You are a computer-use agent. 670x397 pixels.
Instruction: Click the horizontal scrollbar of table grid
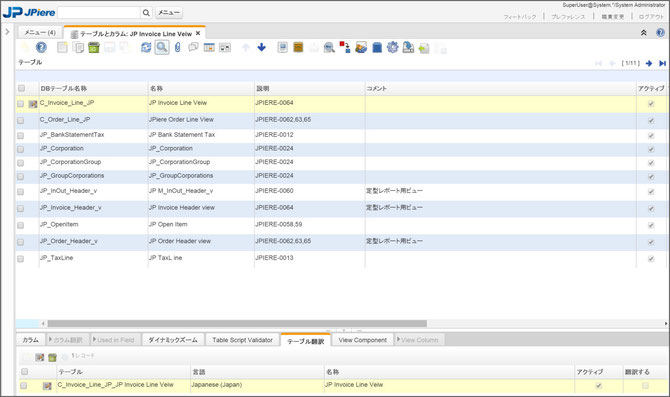click(x=237, y=323)
